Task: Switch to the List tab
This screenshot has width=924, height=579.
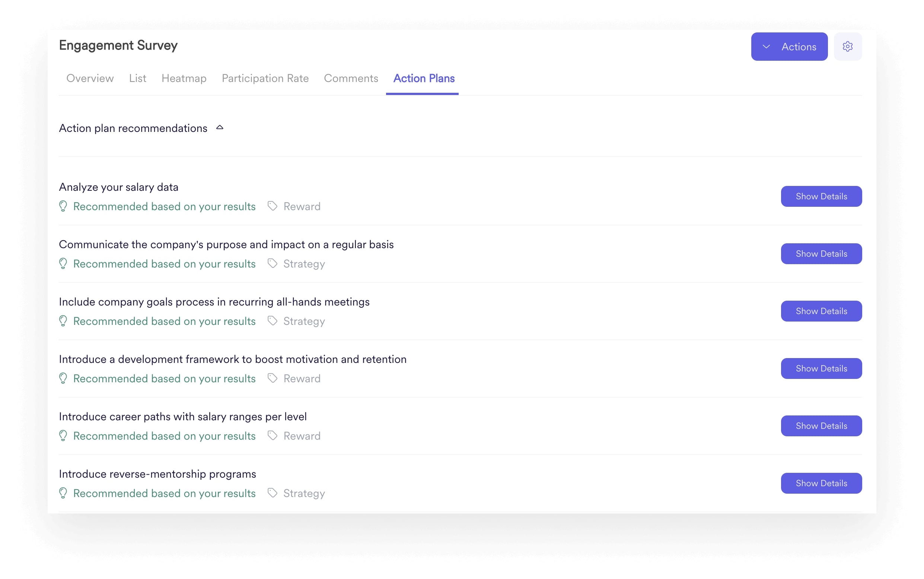Action: (x=137, y=79)
